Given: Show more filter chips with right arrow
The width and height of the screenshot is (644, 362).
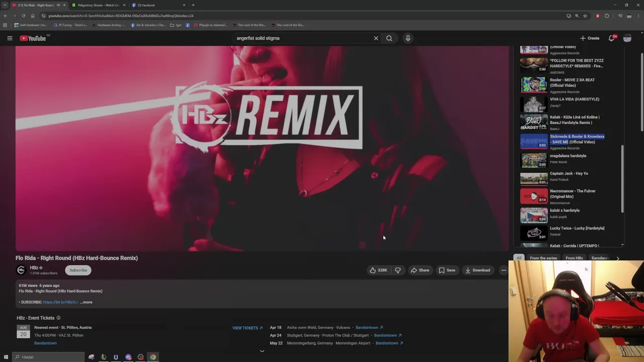Looking at the screenshot, I should pos(618,258).
